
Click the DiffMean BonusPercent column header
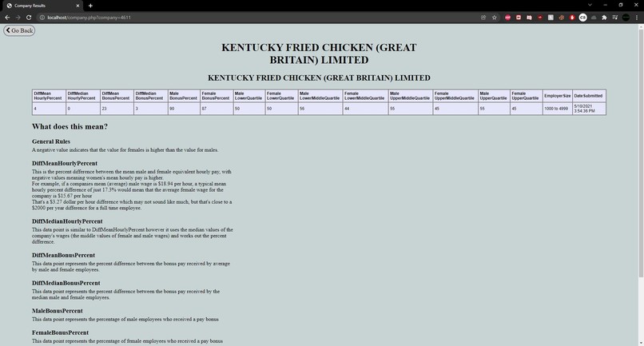(x=117, y=96)
